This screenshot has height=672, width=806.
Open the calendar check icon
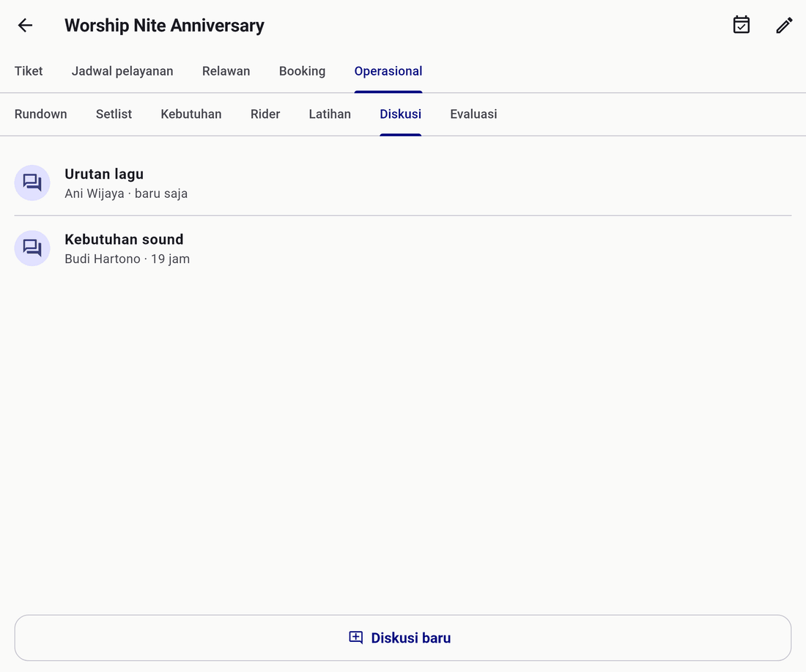click(742, 25)
